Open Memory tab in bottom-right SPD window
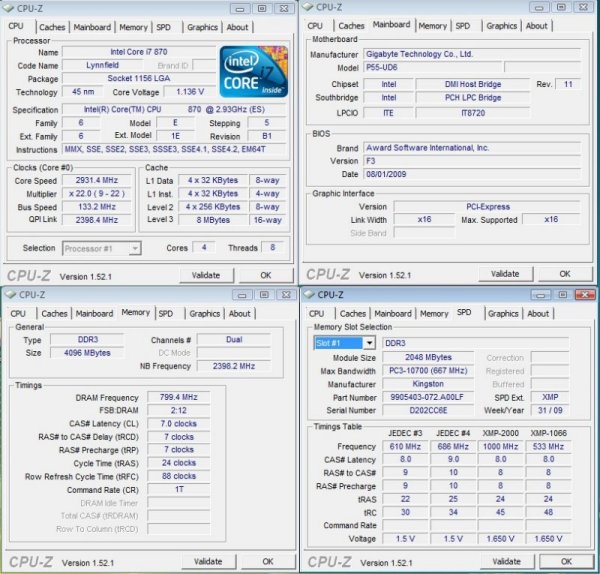The height and width of the screenshot is (574, 600). 434,314
